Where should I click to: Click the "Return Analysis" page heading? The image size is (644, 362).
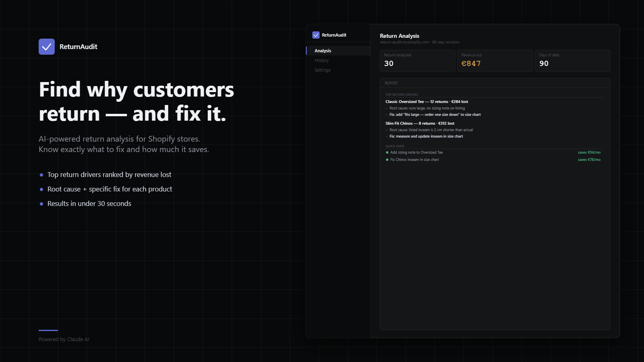[400, 36]
